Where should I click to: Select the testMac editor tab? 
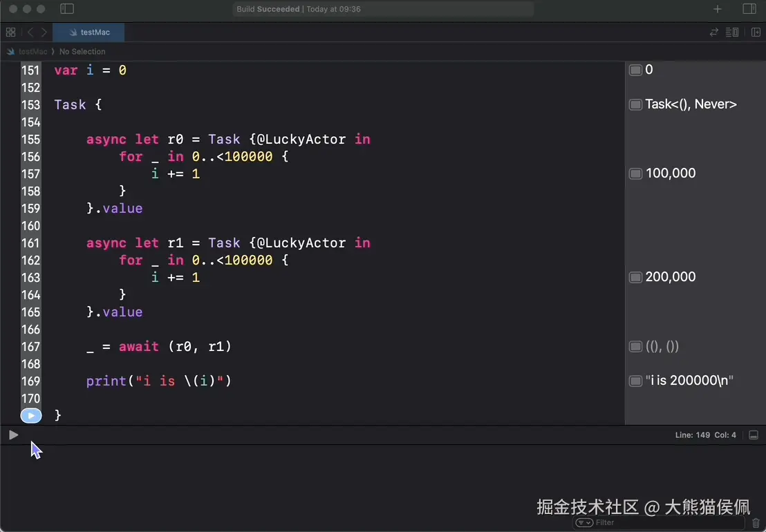click(88, 32)
